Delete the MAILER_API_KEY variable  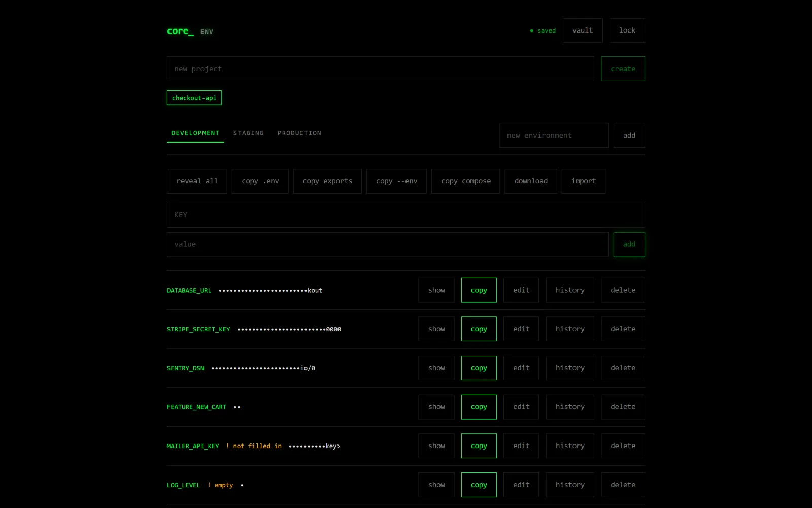(623, 446)
